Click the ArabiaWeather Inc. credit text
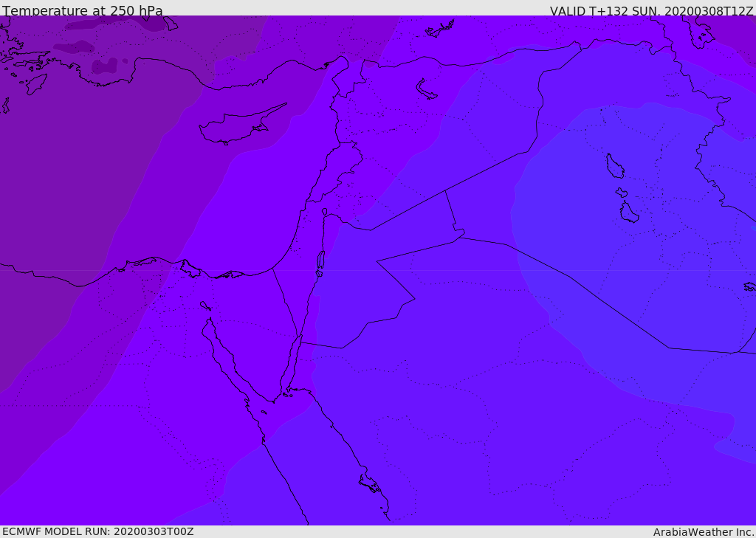 click(x=704, y=531)
